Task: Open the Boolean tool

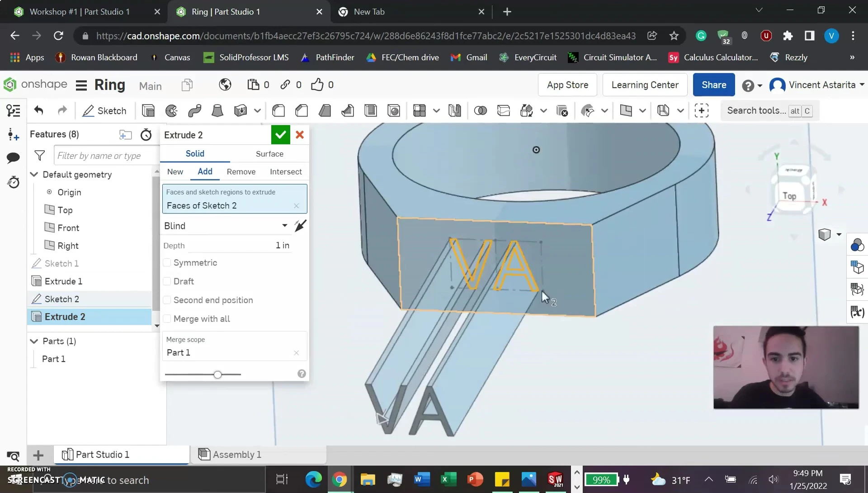Action: pos(480,110)
